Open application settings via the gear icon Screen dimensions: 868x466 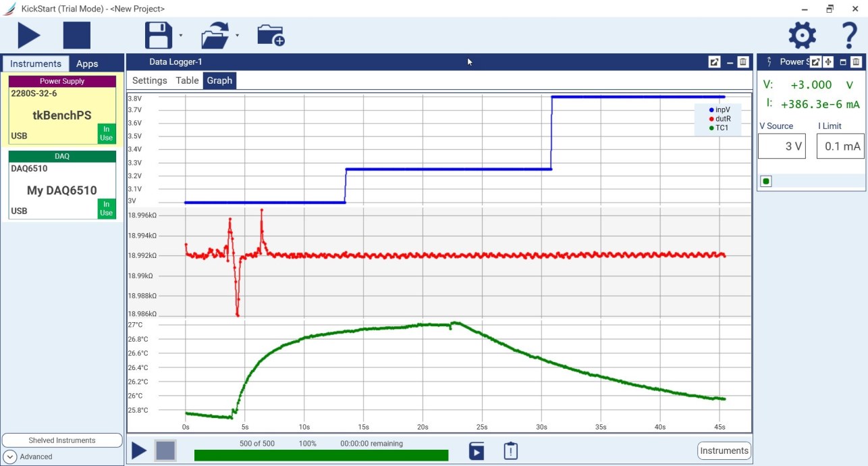(x=802, y=35)
